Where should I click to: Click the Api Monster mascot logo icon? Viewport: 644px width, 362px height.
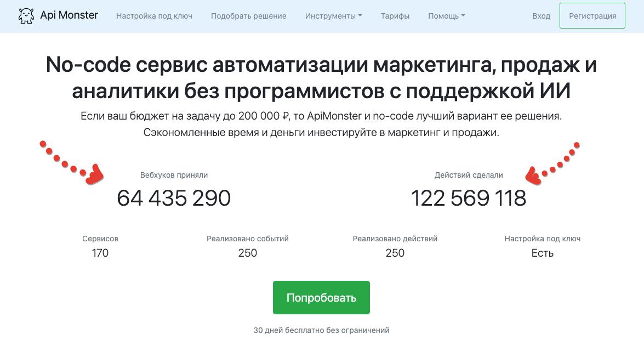pyautogui.click(x=26, y=15)
